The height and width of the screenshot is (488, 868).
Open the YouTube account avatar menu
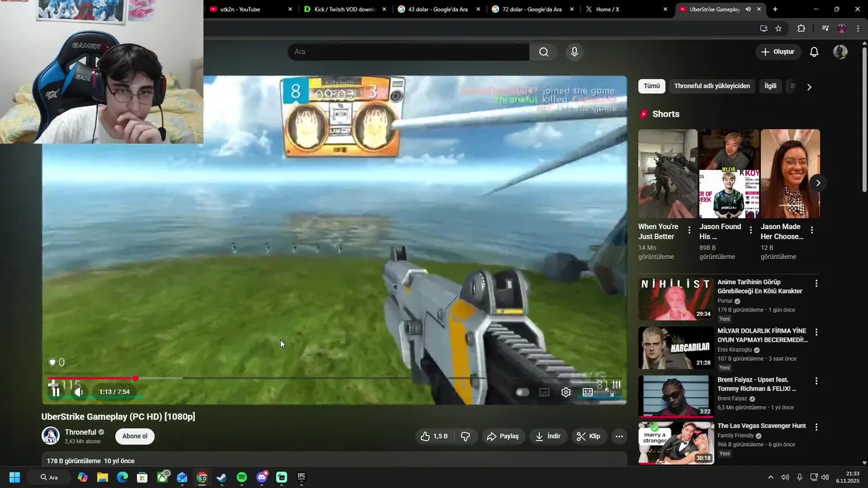840,52
